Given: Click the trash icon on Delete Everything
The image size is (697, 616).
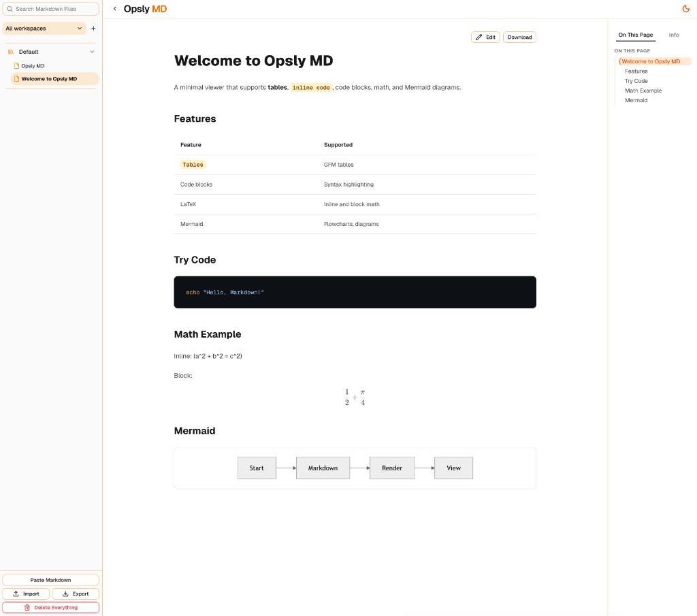Looking at the screenshot, I should (x=27, y=607).
